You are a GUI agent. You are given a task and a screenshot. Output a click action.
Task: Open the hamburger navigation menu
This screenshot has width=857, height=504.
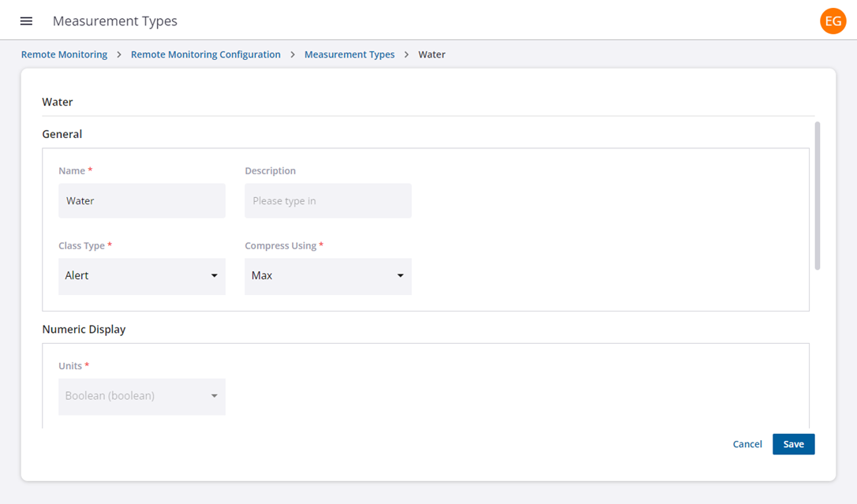(x=26, y=21)
